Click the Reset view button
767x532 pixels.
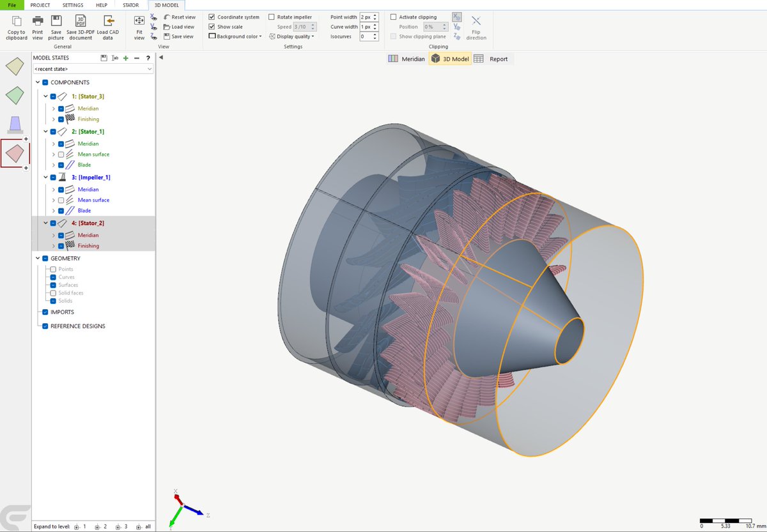[179, 17]
